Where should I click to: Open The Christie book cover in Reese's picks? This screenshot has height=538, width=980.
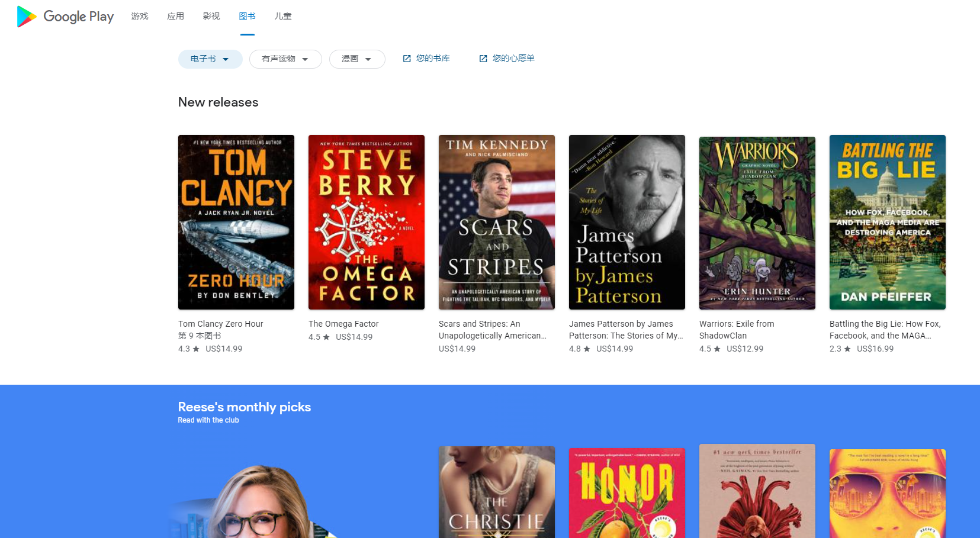pyautogui.click(x=497, y=492)
